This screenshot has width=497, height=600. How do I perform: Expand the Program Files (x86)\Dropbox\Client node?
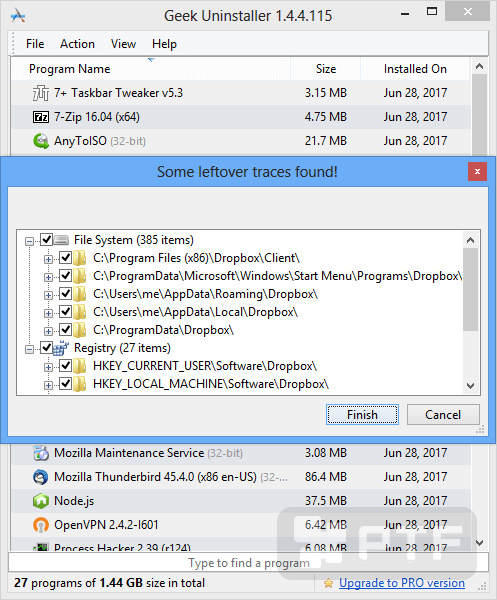[48, 259]
